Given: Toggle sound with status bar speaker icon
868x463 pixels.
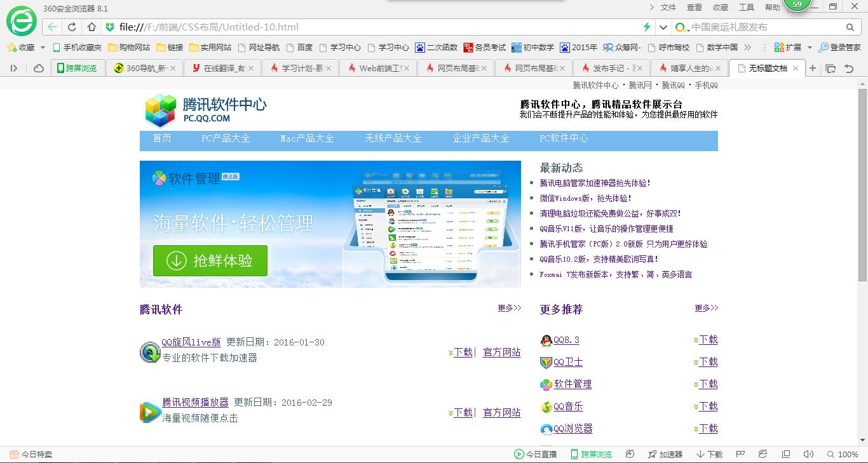Looking at the screenshot, I should pyautogui.click(x=808, y=454).
